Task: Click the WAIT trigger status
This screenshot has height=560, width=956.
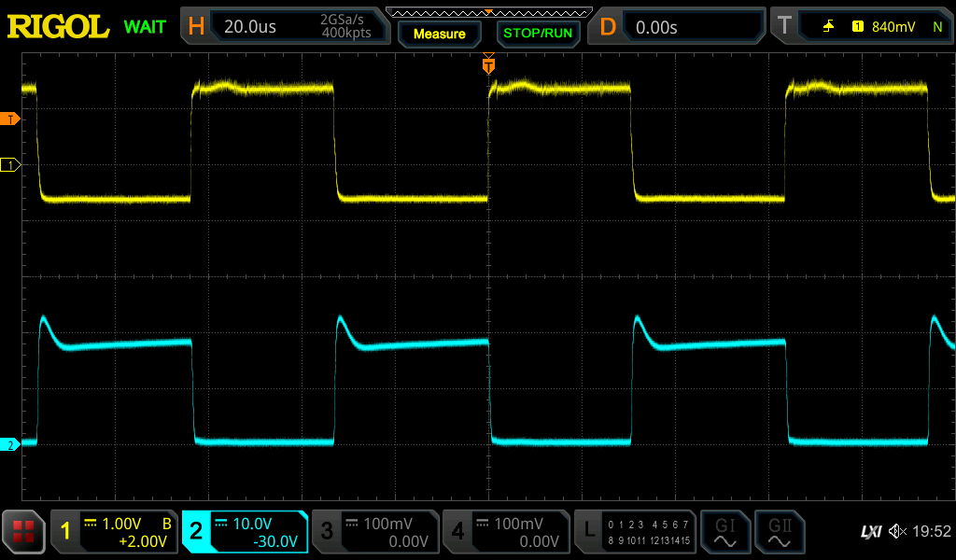Action: (145, 27)
